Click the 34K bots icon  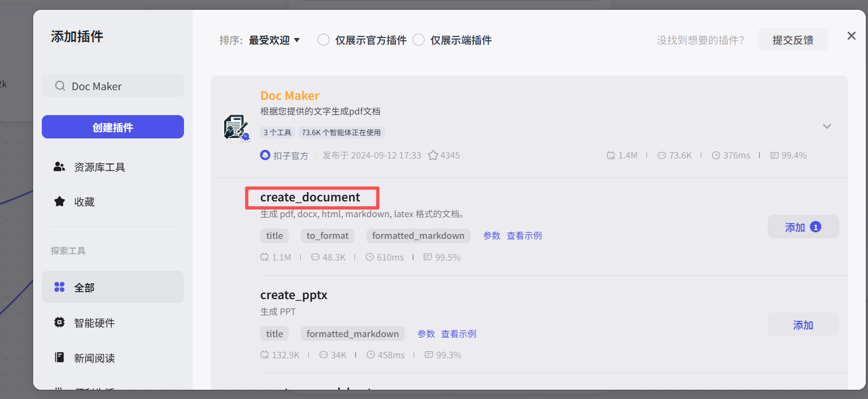tap(324, 354)
